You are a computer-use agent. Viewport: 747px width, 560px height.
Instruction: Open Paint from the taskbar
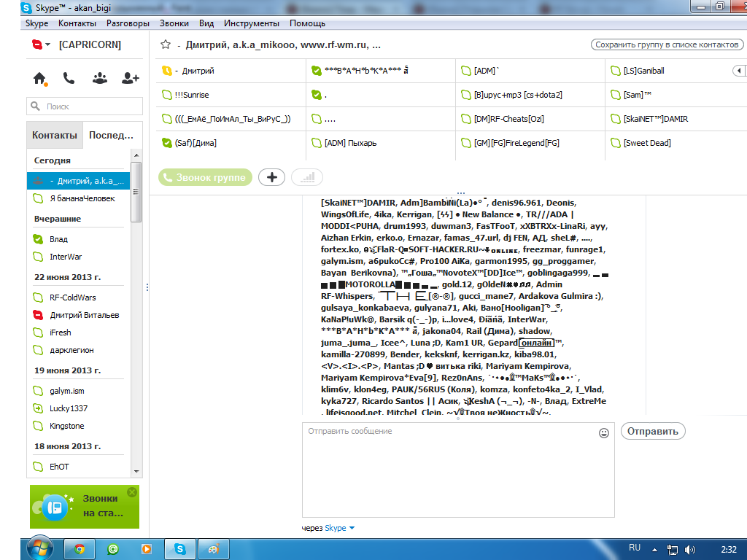tap(214, 550)
